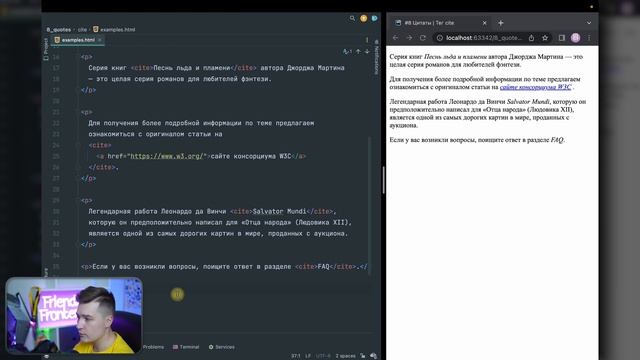
Task: Go forward in the browser
Action: pyautogui.click(x=409, y=38)
